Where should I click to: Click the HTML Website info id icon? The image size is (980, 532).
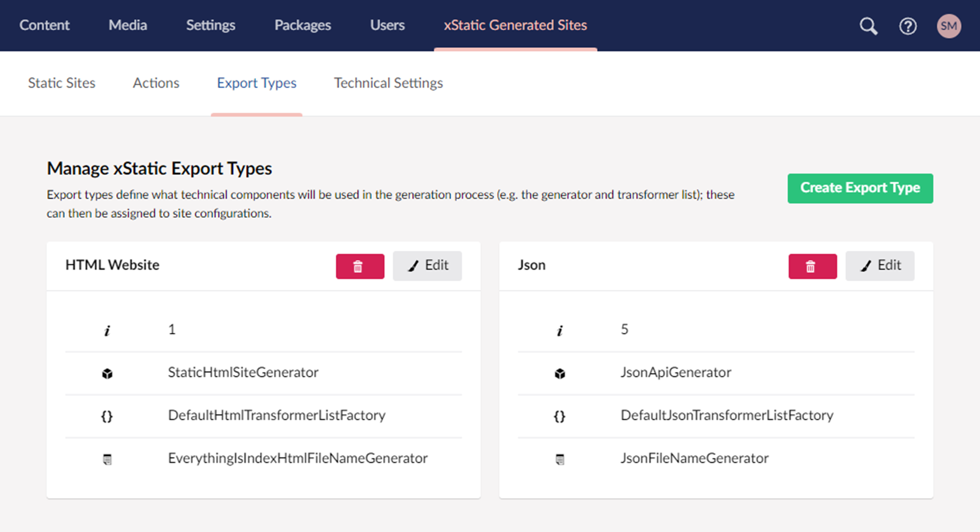coord(107,330)
